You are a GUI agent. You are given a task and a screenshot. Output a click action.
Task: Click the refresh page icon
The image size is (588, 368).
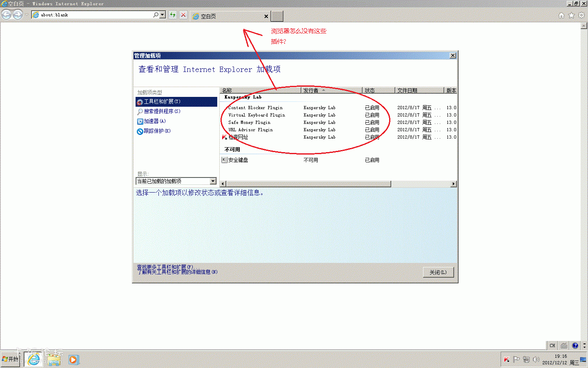tap(173, 15)
